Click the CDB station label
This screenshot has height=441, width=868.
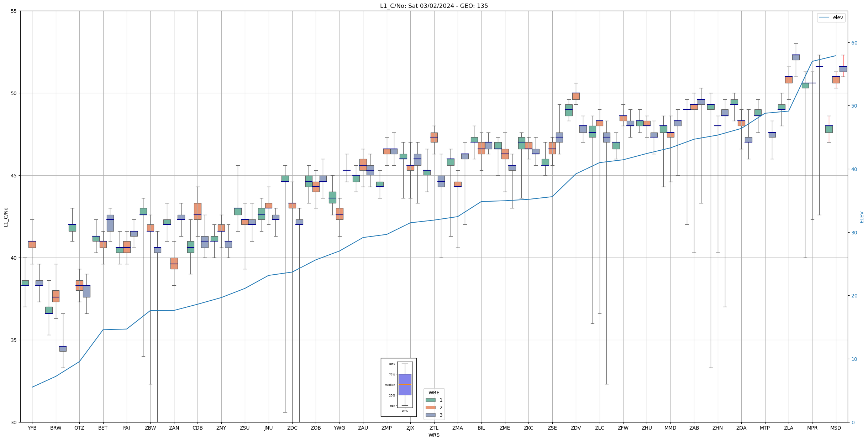198,428
